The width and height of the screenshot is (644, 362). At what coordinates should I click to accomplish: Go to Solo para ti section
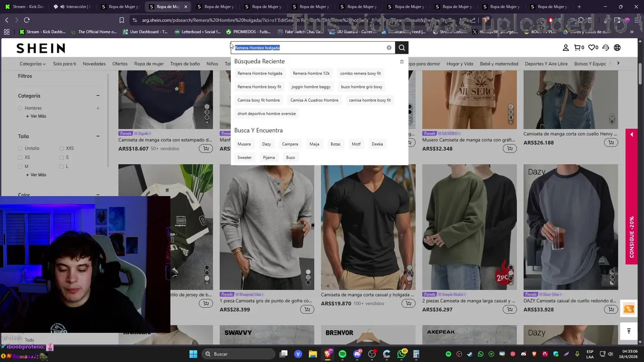pos(64,64)
